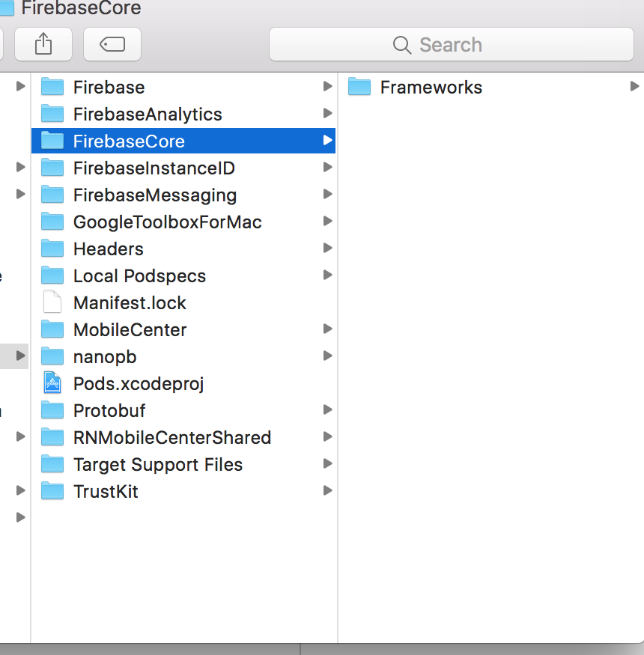Click the 'Pods.xcodeproj' file name

point(139,384)
